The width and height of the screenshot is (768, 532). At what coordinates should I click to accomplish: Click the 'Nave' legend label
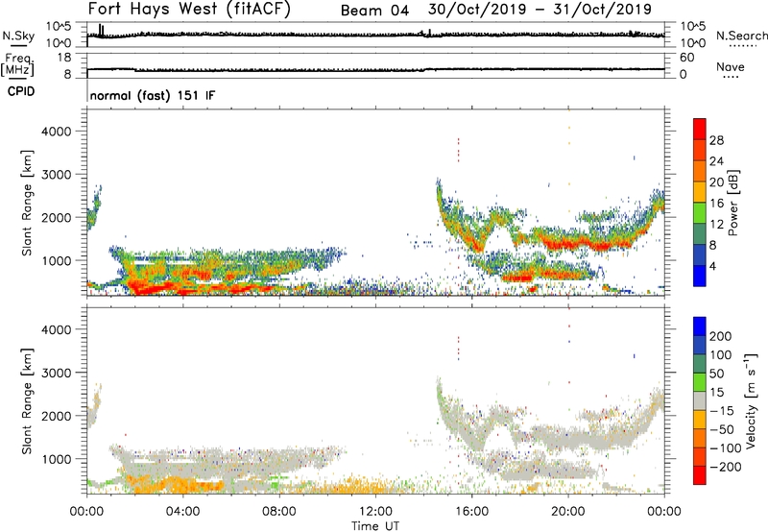click(x=731, y=66)
